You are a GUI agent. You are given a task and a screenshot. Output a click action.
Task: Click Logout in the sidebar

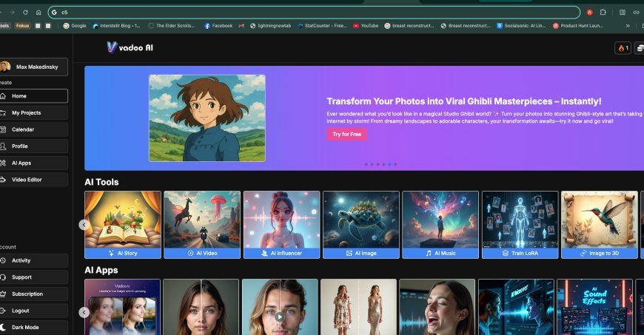point(33,311)
